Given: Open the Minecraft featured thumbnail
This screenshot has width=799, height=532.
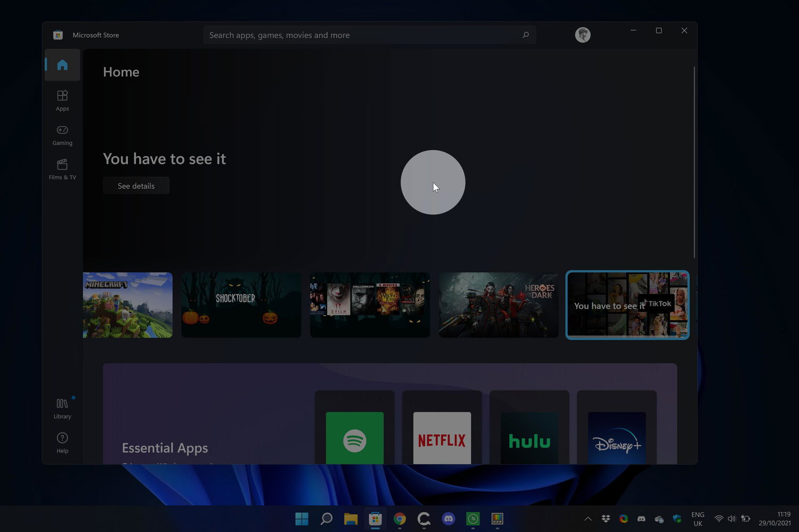Looking at the screenshot, I should pyautogui.click(x=128, y=305).
